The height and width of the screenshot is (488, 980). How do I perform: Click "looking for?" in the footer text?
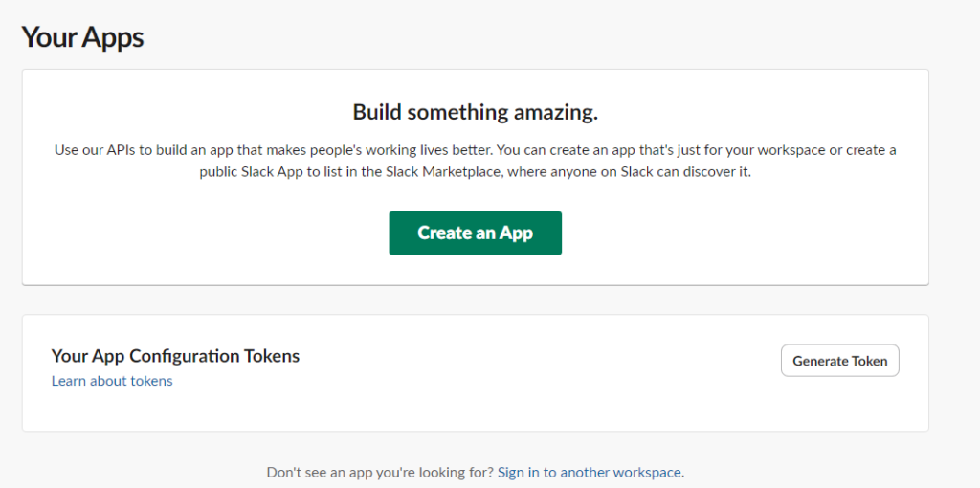coord(457,472)
